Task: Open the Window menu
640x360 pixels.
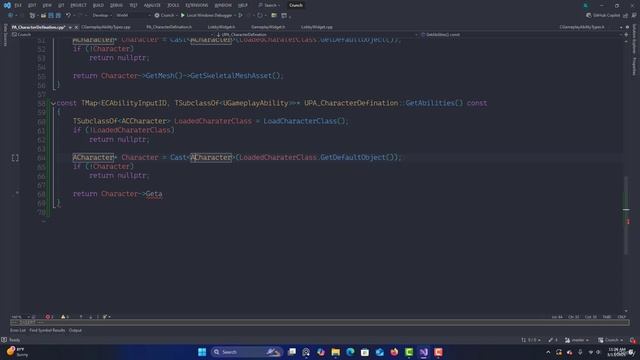Action: [x=223, y=5]
